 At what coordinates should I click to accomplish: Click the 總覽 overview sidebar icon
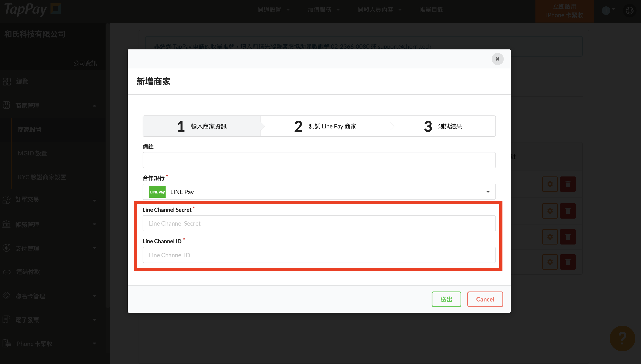[7, 81]
